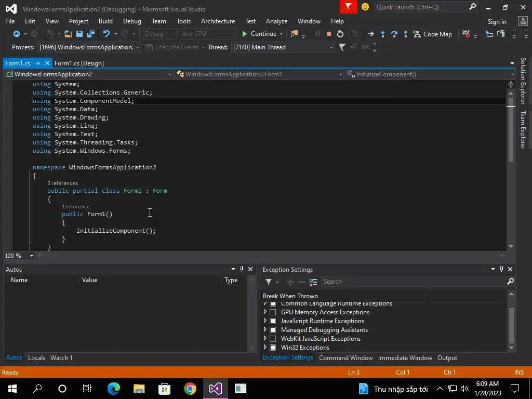532x399 pixels.
Task: Restart debugging with the circular arrow icon
Action: click(x=340, y=34)
